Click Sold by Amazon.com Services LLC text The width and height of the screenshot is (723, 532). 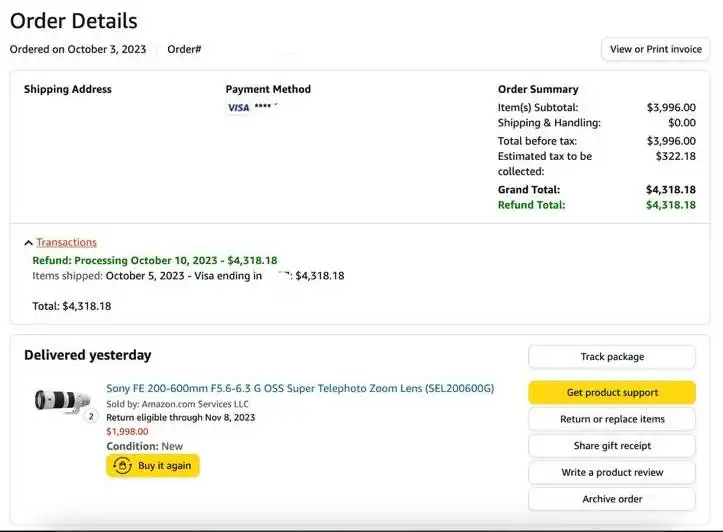pyautogui.click(x=178, y=404)
